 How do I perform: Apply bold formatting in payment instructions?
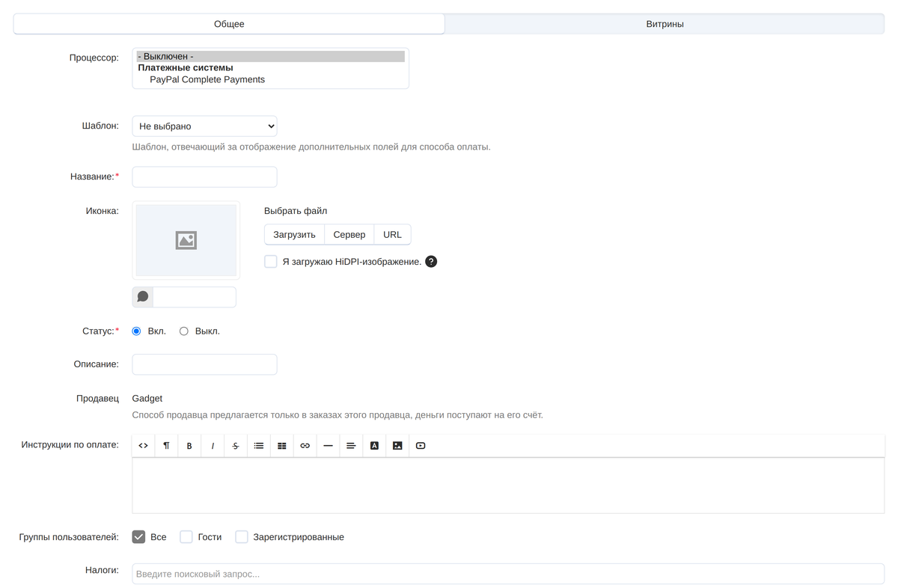(x=189, y=446)
